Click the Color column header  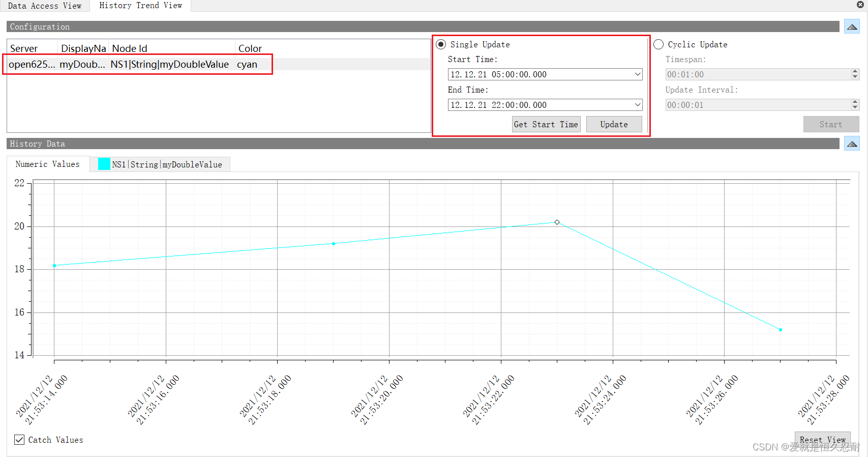coord(250,48)
